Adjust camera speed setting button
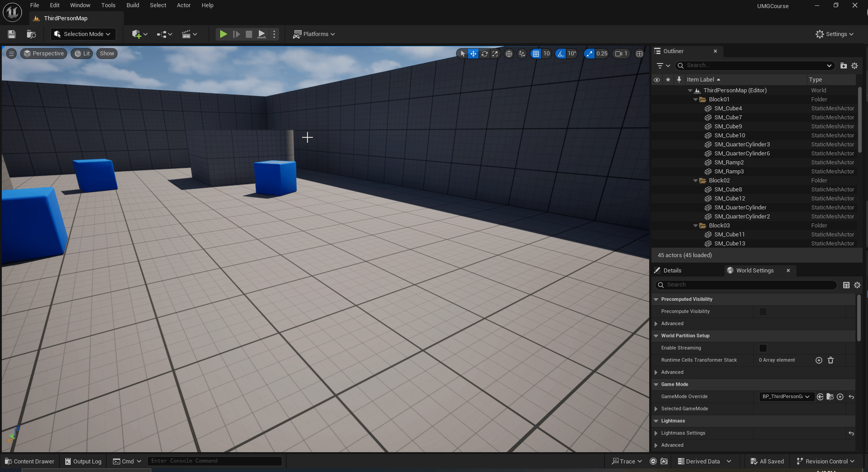The image size is (868, 472). (621, 54)
